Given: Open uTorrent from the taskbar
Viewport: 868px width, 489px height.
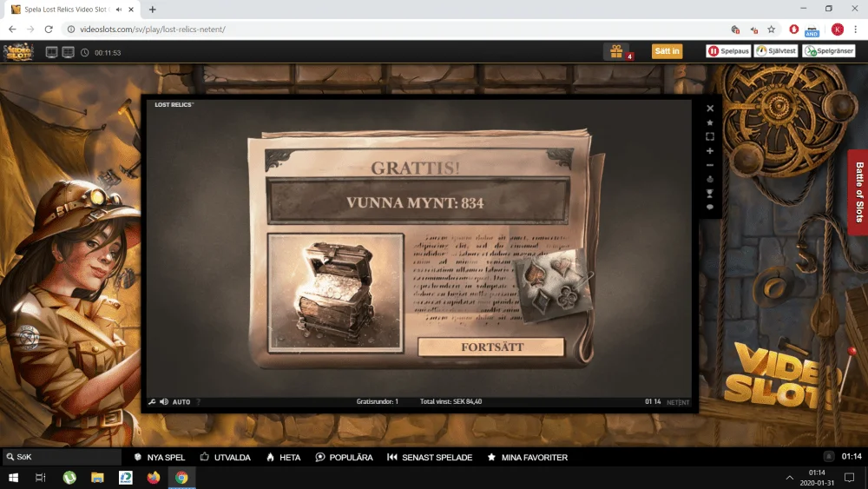Looking at the screenshot, I should [69, 478].
